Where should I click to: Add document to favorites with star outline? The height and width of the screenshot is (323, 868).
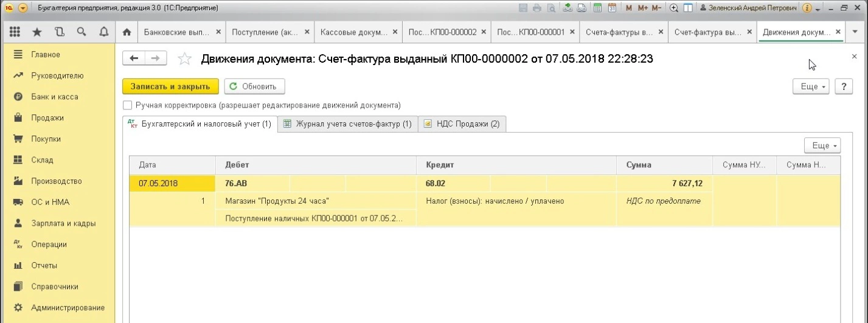(184, 59)
